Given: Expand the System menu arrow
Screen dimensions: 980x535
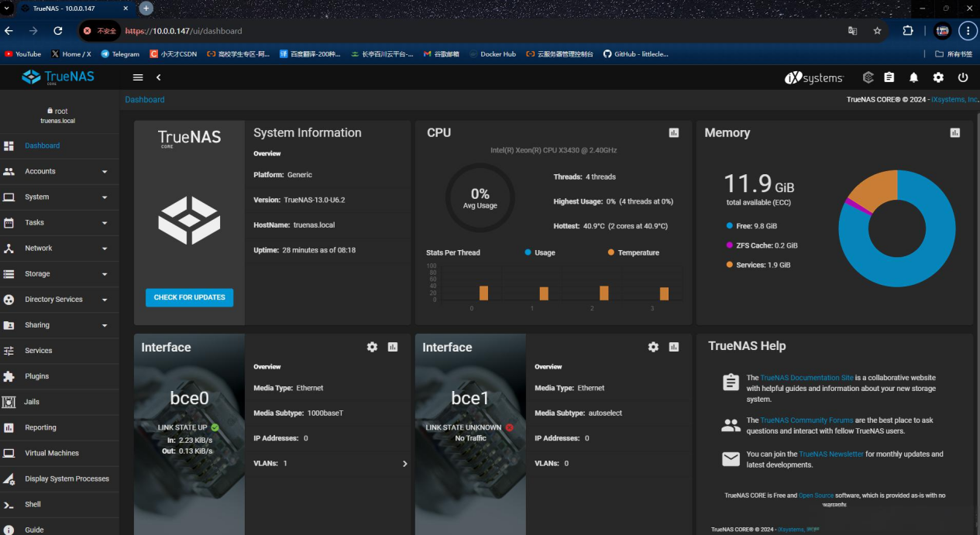Looking at the screenshot, I should click(105, 197).
